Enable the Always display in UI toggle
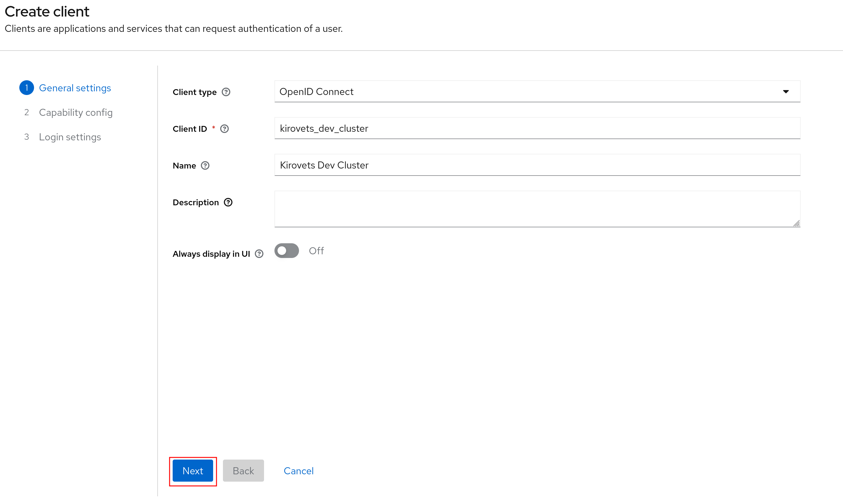The image size is (843, 504). pos(286,251)
